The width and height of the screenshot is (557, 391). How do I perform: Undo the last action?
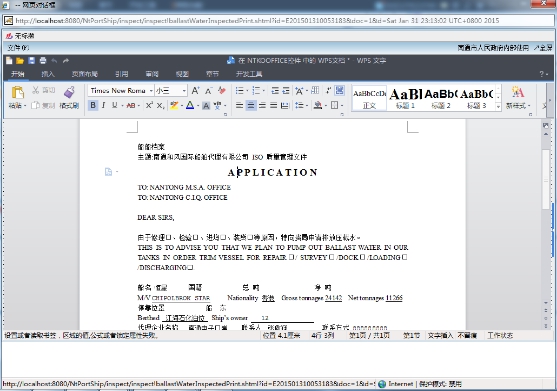point(54,61)
